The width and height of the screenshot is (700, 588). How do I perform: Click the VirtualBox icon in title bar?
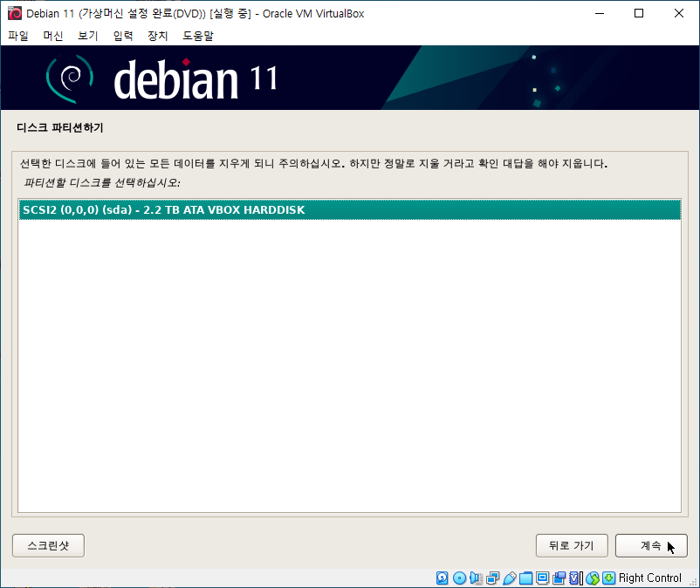[14, 13]
